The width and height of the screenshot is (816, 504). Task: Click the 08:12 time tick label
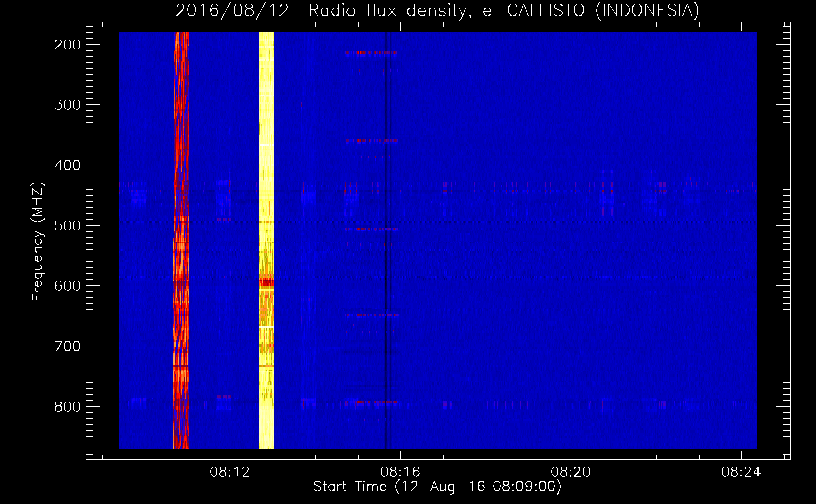pos(230,472)
